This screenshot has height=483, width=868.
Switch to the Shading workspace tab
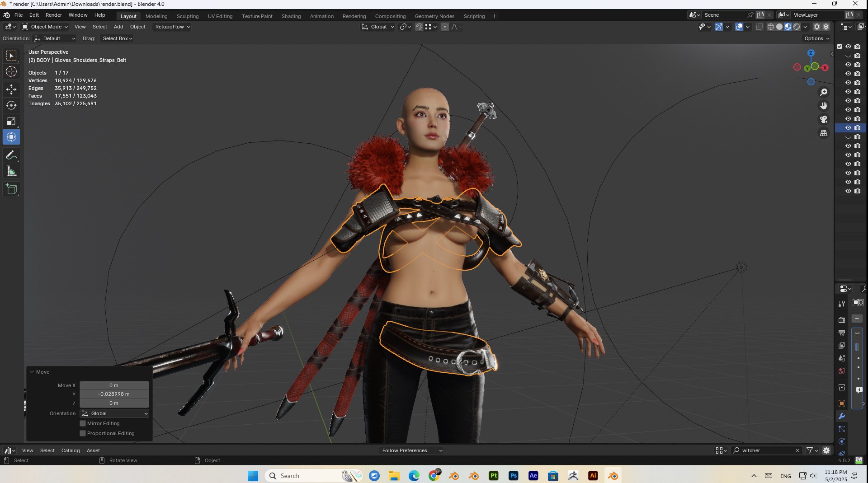pyautogui.click(x=291, y=16)
